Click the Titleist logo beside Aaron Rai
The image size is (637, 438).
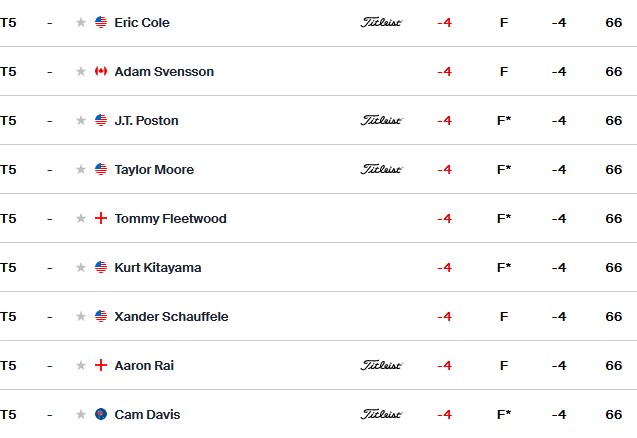(x=381, y=365)
